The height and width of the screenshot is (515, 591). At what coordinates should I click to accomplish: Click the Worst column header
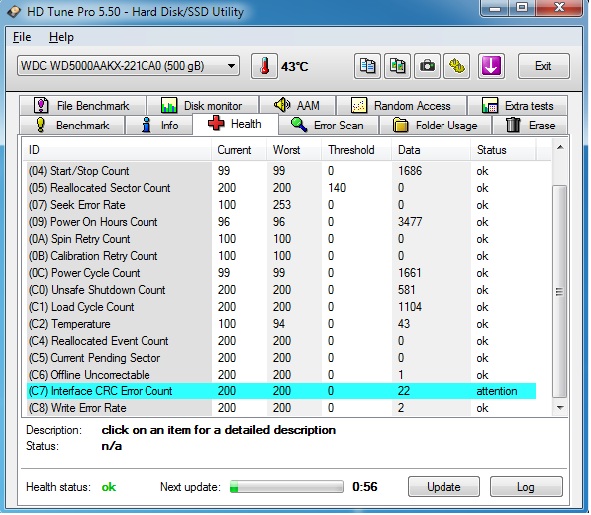tap(294, 150)
